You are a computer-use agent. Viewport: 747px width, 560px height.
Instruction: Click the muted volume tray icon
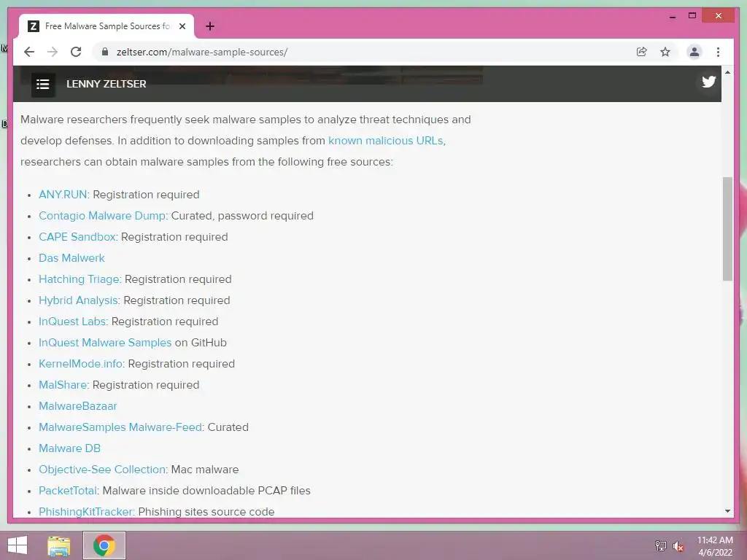pyautogui.click(x=678, y=546)
